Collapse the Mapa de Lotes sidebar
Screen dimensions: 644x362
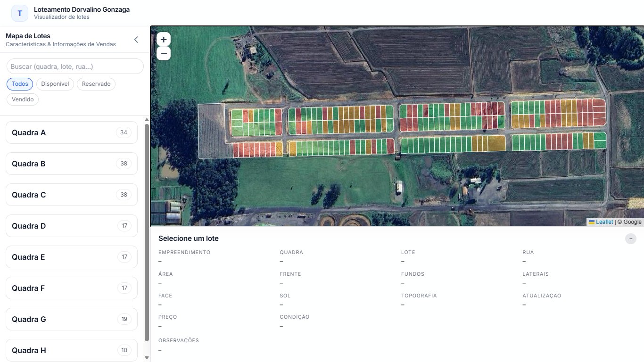[136, 40]
